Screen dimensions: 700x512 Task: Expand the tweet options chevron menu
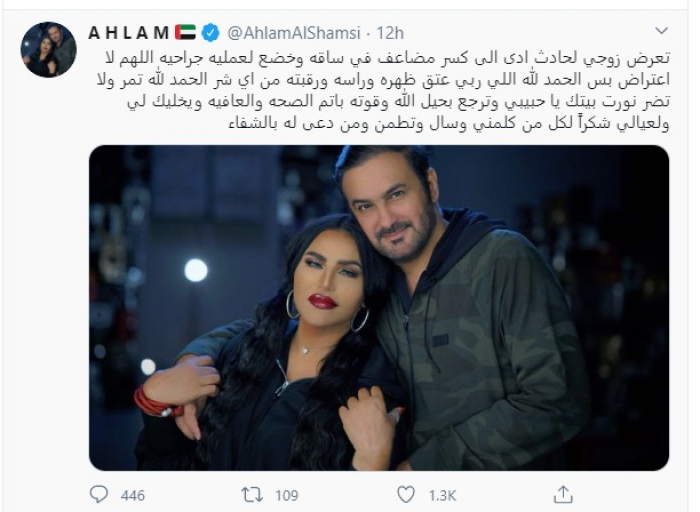point(661,31)
